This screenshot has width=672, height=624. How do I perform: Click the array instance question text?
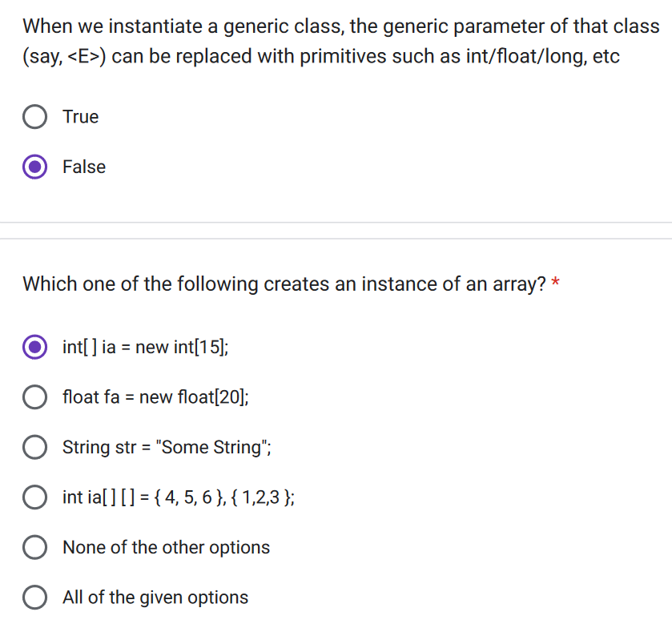pos(280,284)
